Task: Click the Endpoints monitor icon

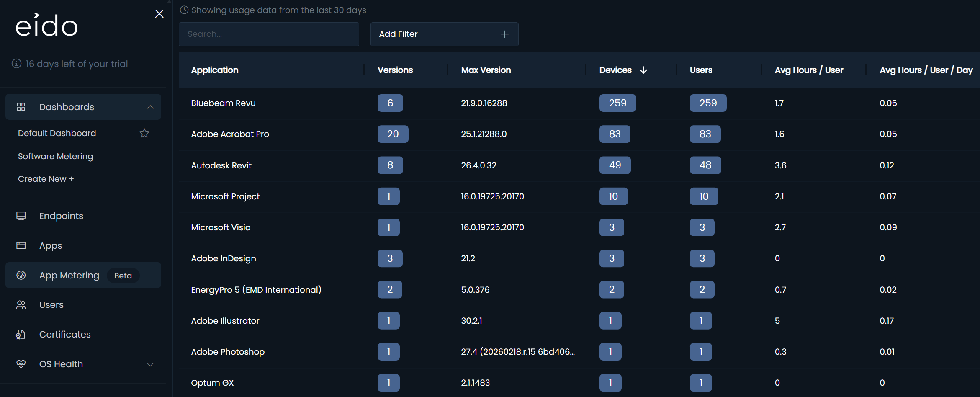Action: click(21, 216)
